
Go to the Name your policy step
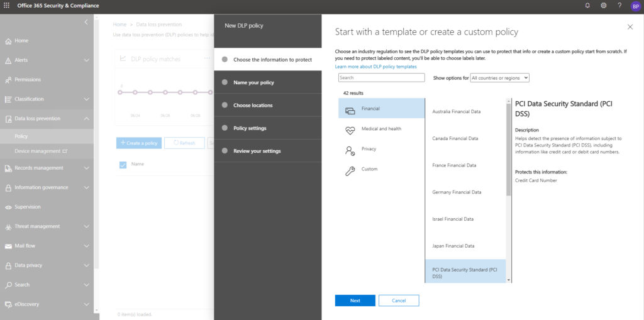coord(268,82)
